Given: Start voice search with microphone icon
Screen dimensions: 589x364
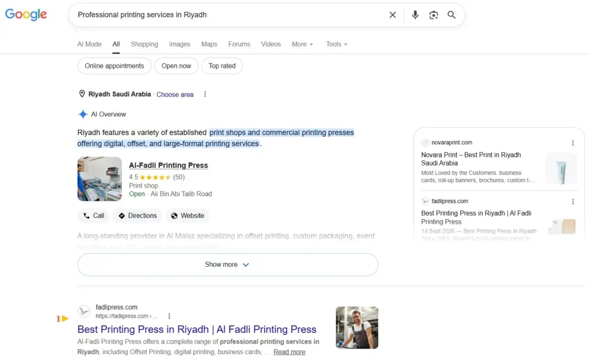Looking at the screenshot, I should 415,14.
